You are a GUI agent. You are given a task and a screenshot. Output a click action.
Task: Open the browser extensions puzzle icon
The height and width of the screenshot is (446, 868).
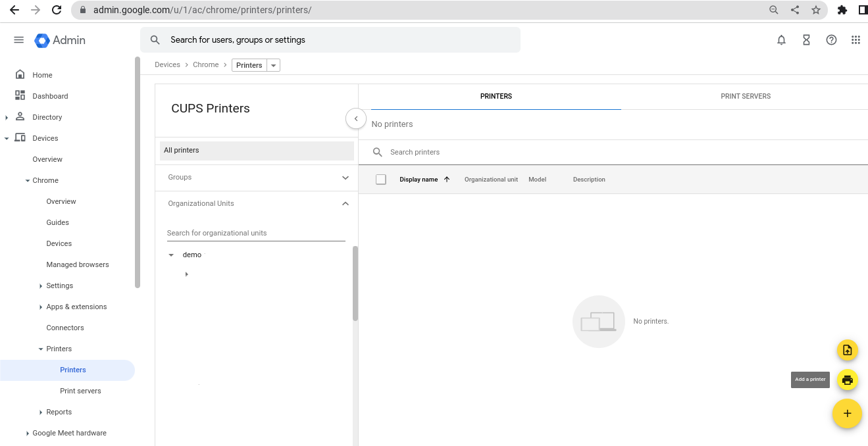[x=842, y=10]
